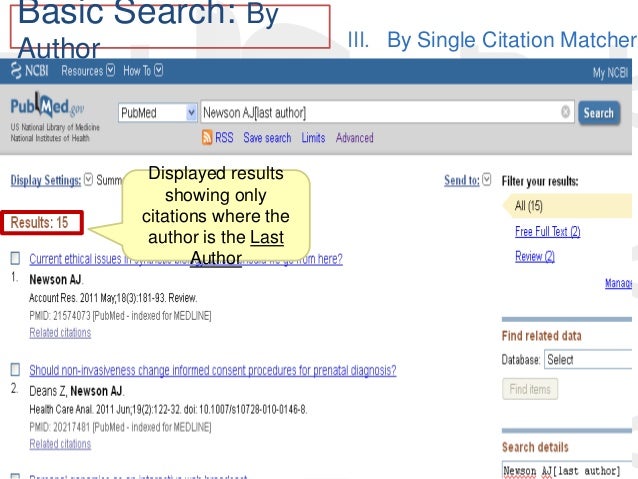Open My NCBI link

(610, 73)
